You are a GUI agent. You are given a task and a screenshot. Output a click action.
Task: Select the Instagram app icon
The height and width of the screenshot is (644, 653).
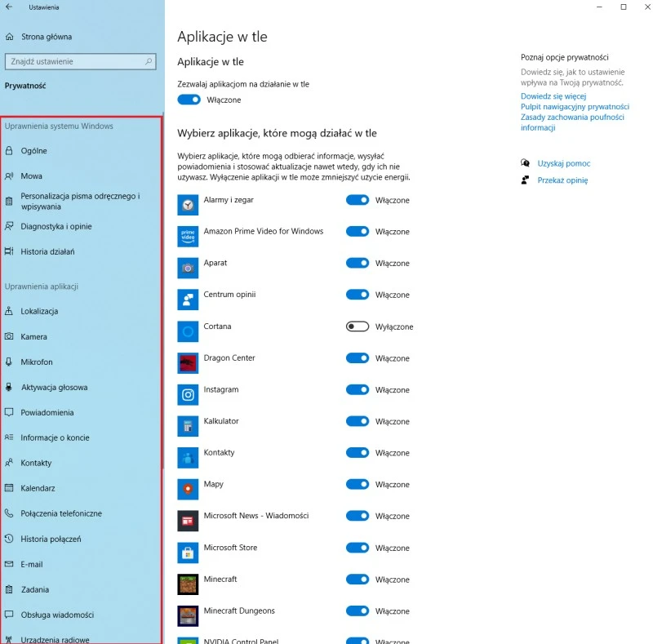click(x=188, y=394)
